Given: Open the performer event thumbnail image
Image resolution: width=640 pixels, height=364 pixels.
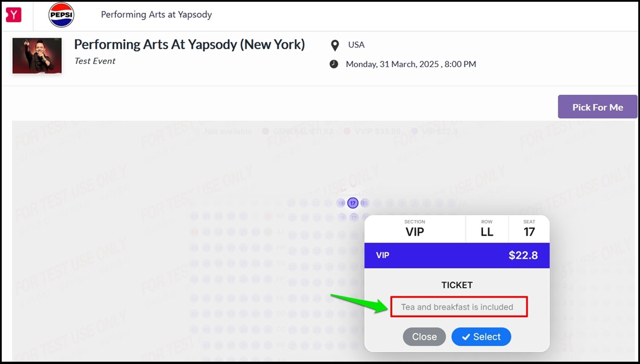Looking at the screenshot, I should [37, 56].
